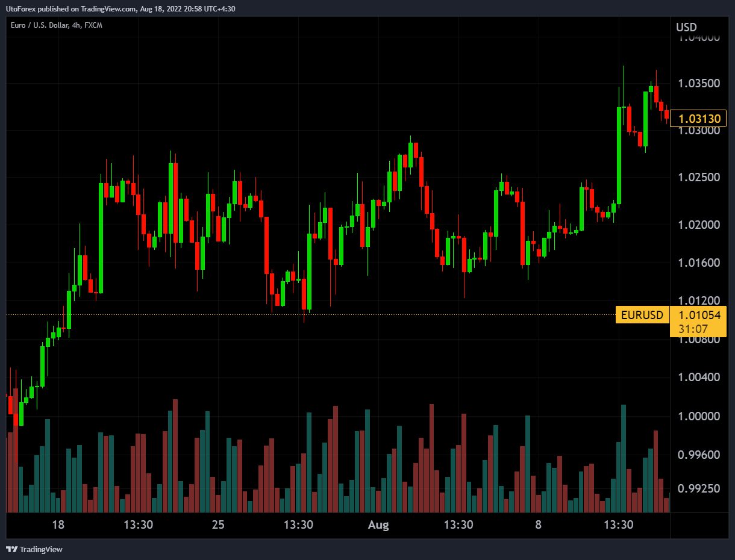This screenshot has height=560, width=735.
Task: Select the 25 date on time axis
Action: pos(218,525)
